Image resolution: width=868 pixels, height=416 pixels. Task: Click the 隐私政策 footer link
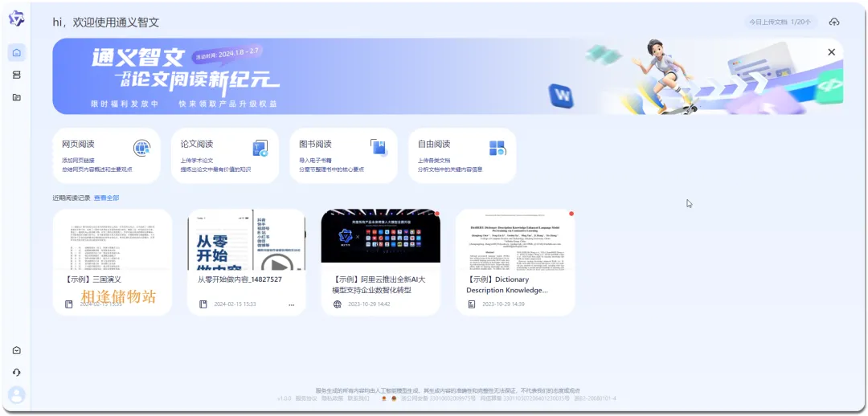[x=332, y=398]
